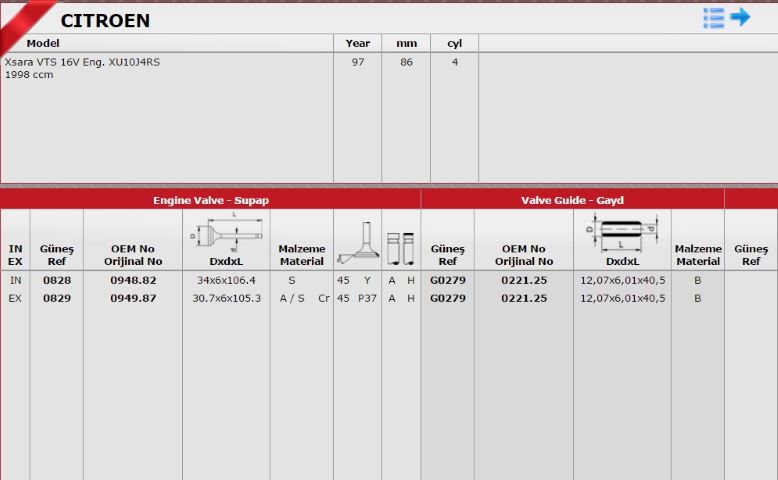Click the valve stem end types icon
Viewport: 778px width, 480px height.
coord(400,248)
